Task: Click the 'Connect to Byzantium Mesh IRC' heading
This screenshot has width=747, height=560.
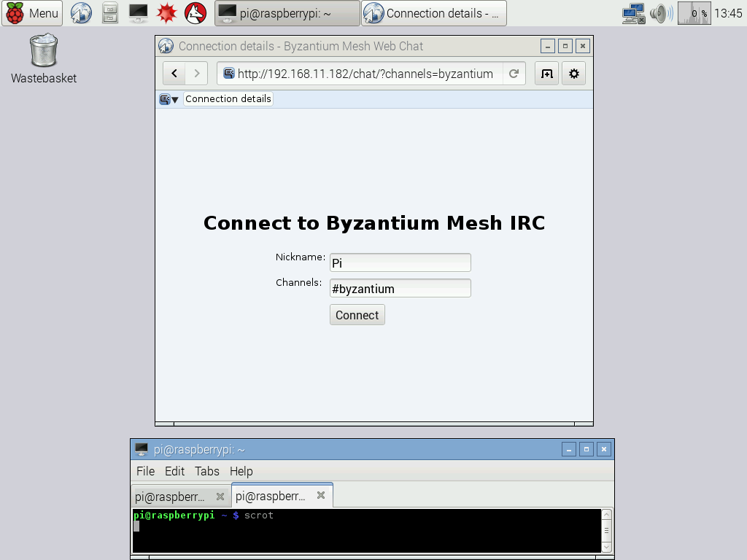Action: point(374,223)
